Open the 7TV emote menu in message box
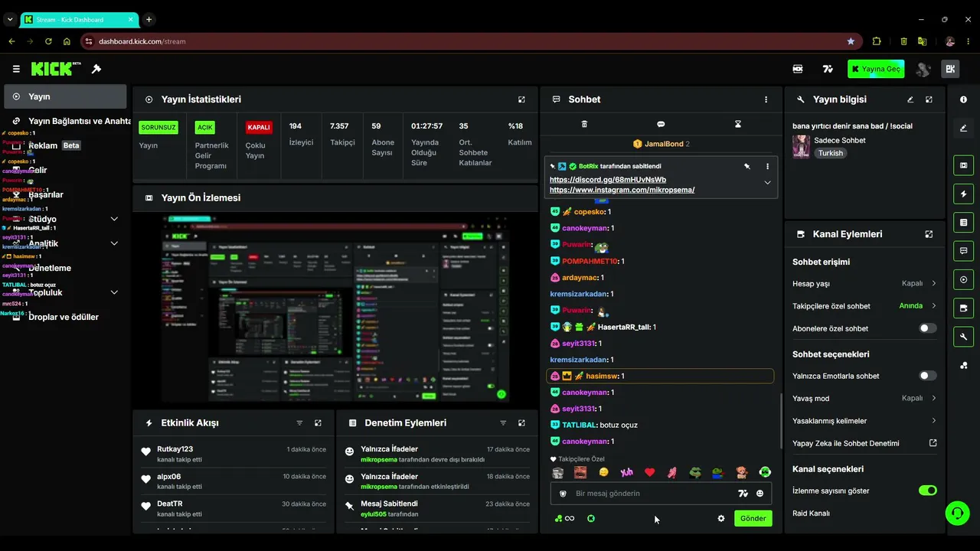This screenshot has width=980, height=551. tap(743, 494)
